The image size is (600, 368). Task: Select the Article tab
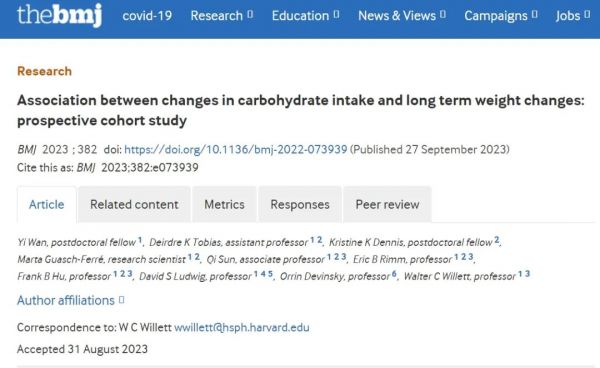click(47, 204)
